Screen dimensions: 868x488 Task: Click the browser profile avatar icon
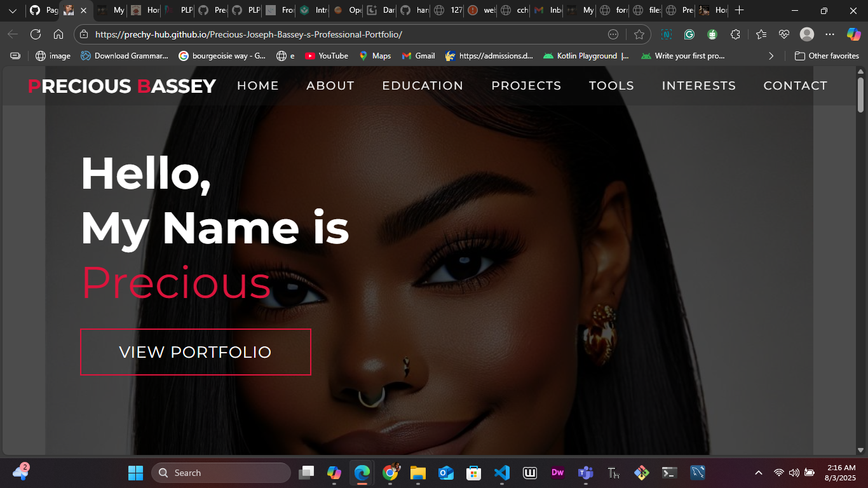pos(807,34)
